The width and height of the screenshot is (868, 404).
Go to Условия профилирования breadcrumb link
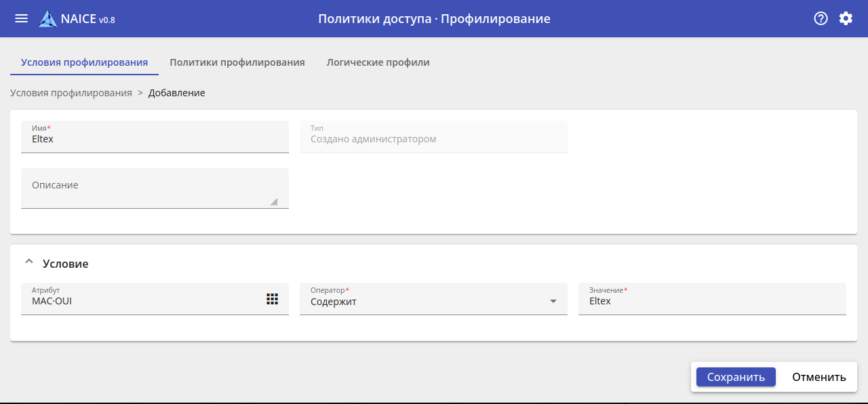[x=71, y=93]
